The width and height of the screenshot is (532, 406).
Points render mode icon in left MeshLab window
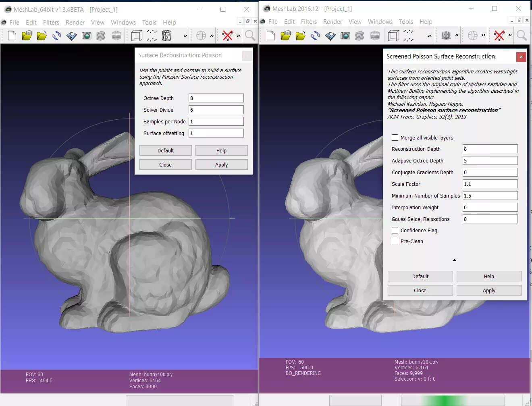[x=152, y=36]
